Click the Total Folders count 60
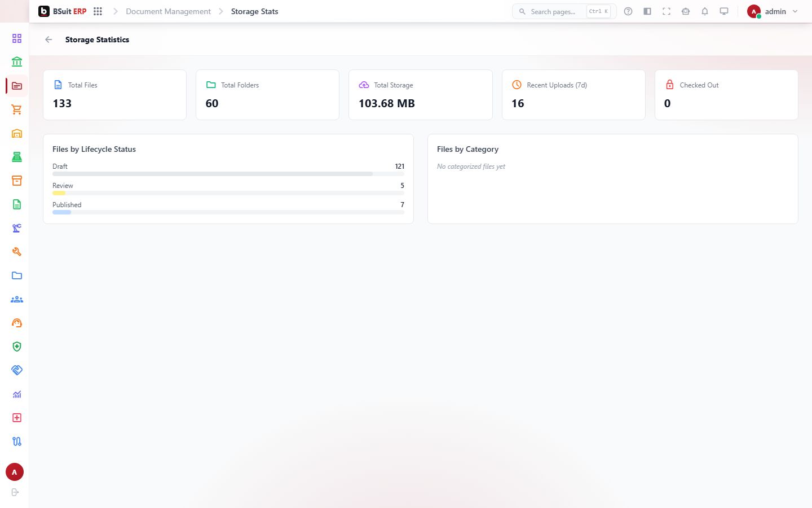Screen dimensions: 812x508 coord(212,103)
